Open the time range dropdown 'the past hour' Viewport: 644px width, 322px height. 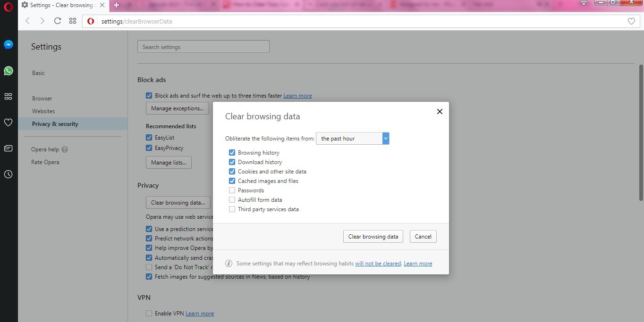352,139
